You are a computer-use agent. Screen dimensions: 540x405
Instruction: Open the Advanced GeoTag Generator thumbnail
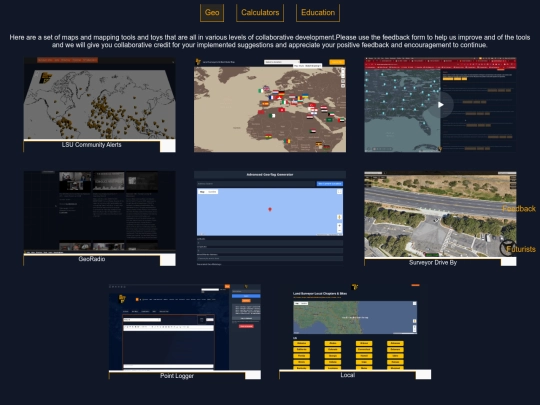click(270, 218)
